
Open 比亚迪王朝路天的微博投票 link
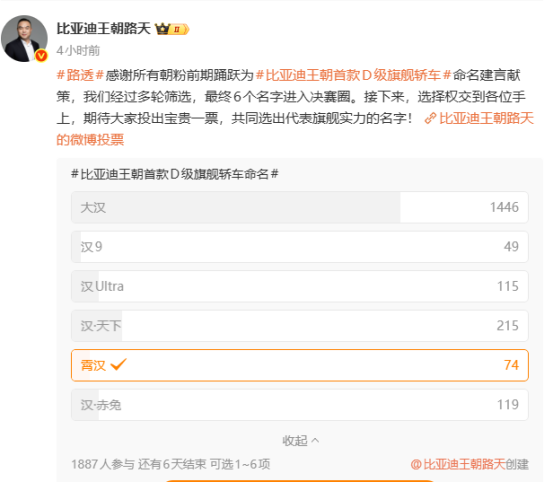click(295, 129)
